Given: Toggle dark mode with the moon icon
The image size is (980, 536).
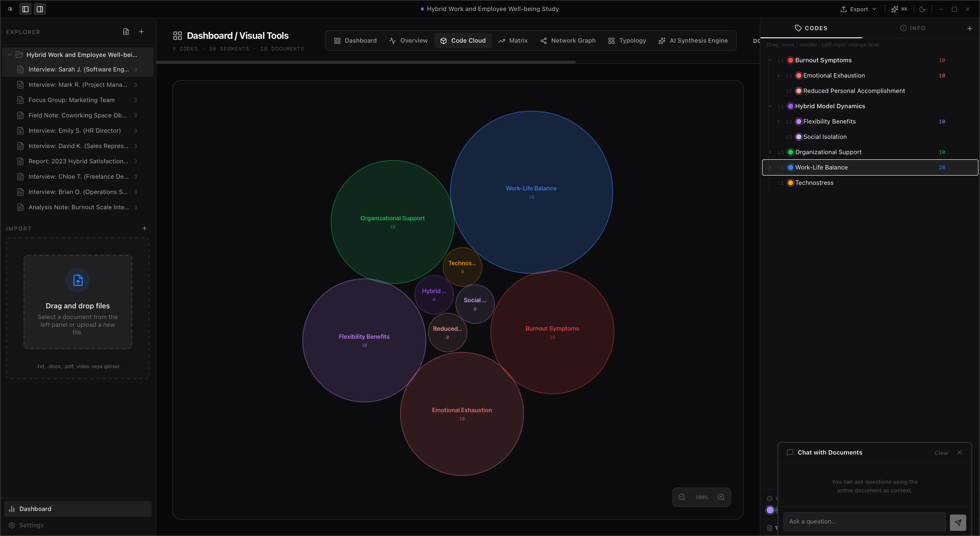Looking at the screenshot, I should click(923, 9).
